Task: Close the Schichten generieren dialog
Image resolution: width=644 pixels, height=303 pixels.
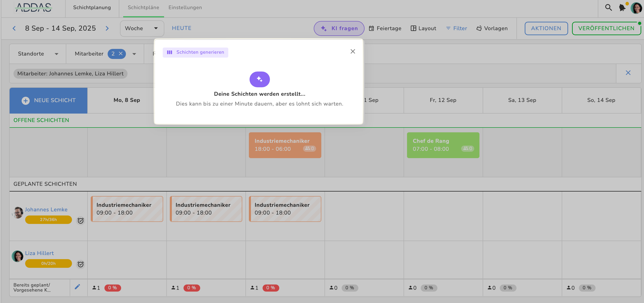Action: pyautogui.click(x=352, y=51)
